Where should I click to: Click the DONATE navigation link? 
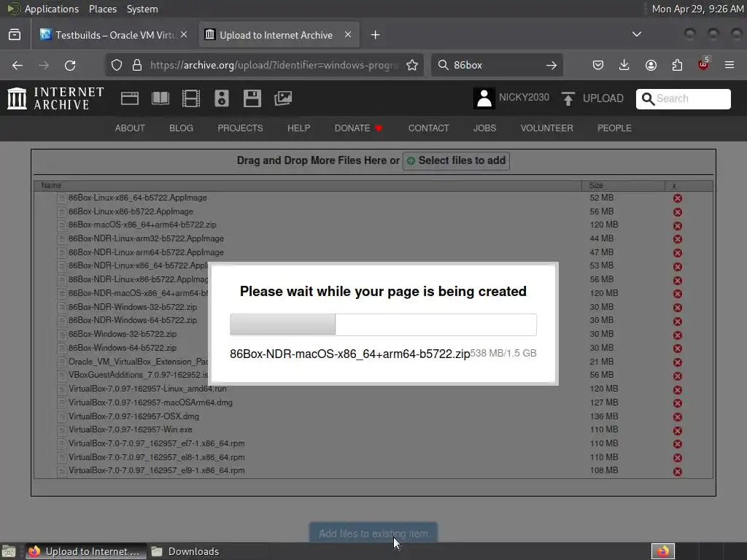click(x=358, y=128)
